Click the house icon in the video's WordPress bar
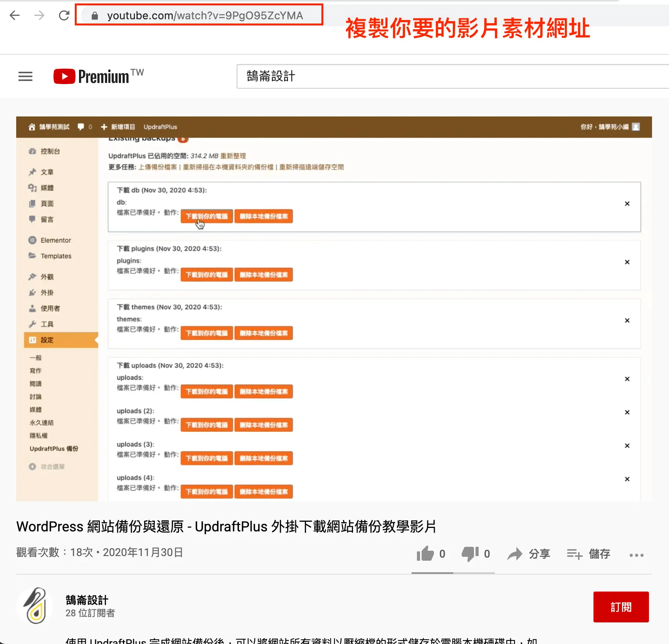 pos(32,127)
